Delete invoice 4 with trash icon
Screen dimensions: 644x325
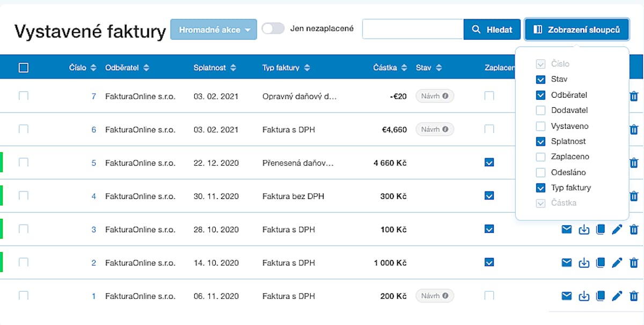click(x=634, y=196)
